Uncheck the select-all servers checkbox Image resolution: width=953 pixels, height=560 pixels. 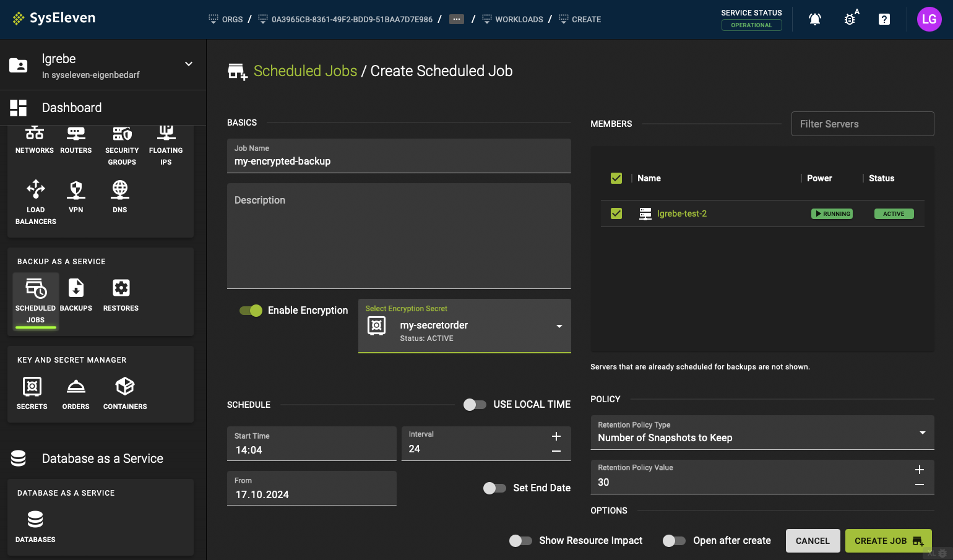point(616,178)
